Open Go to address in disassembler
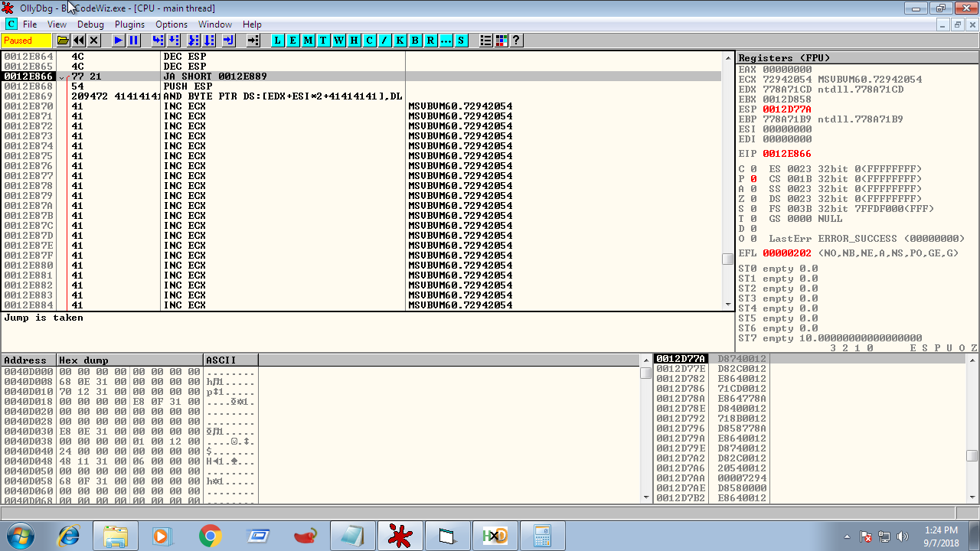This screenshot has height=551, width=980. coord(253,41)
